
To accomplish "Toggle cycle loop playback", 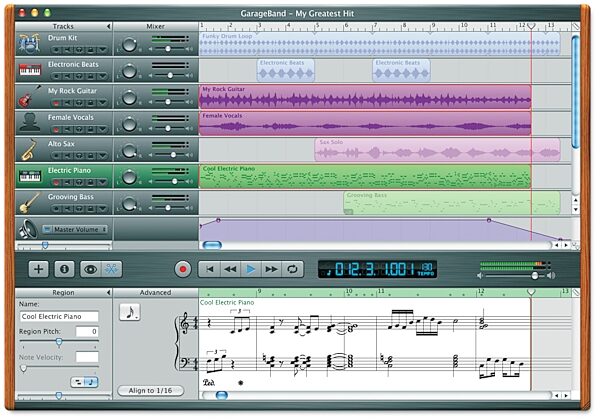I will point(292,269).
